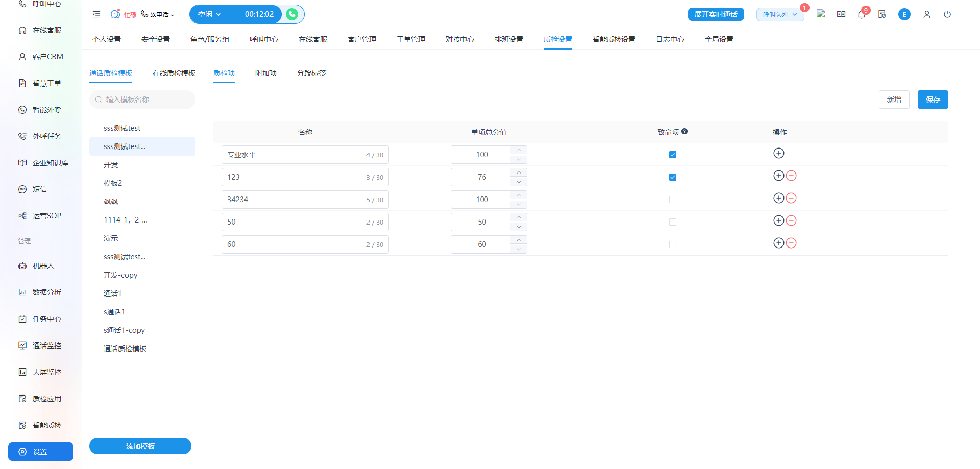This screenshot has width=980, height=469.
Task: Open 任务中心 in the sidebar
Action: coord(41,319)
